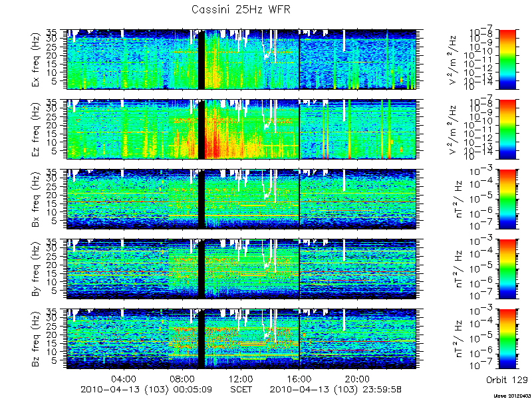This screenshot has width=532, height=399.
Task: Click the start timestamp ending in 00:05:09
Action: point(146,390)
